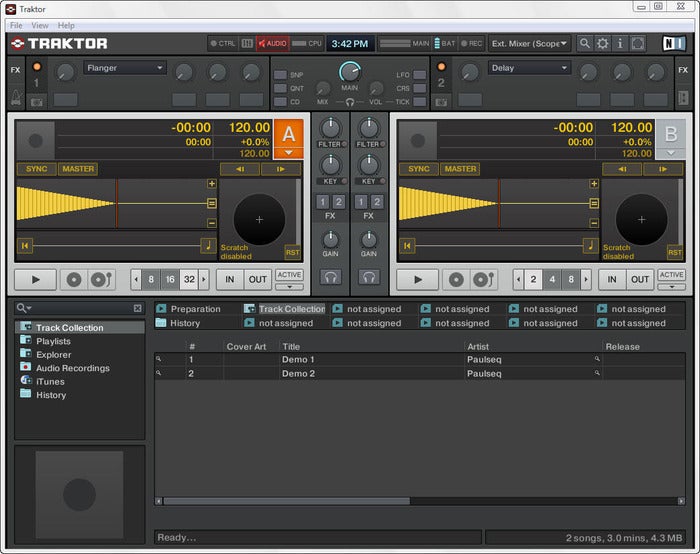Click Deck A tempo bend left arrow

point(240,169)
